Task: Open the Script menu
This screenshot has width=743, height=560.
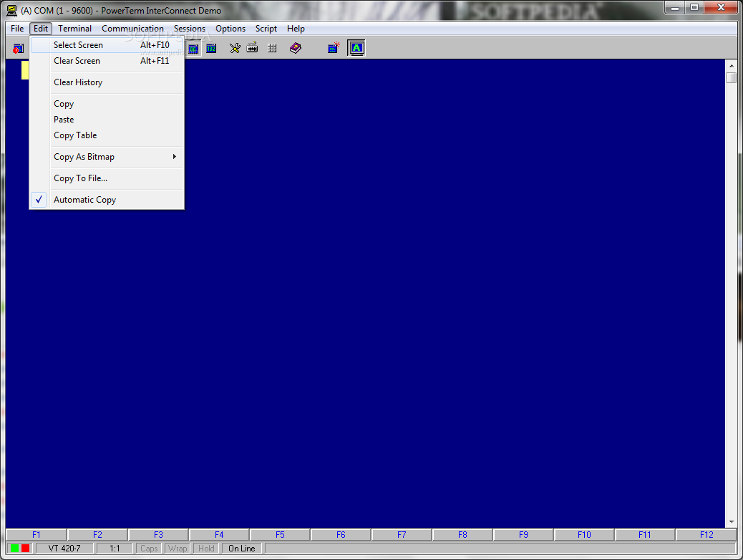Action: 266,29
